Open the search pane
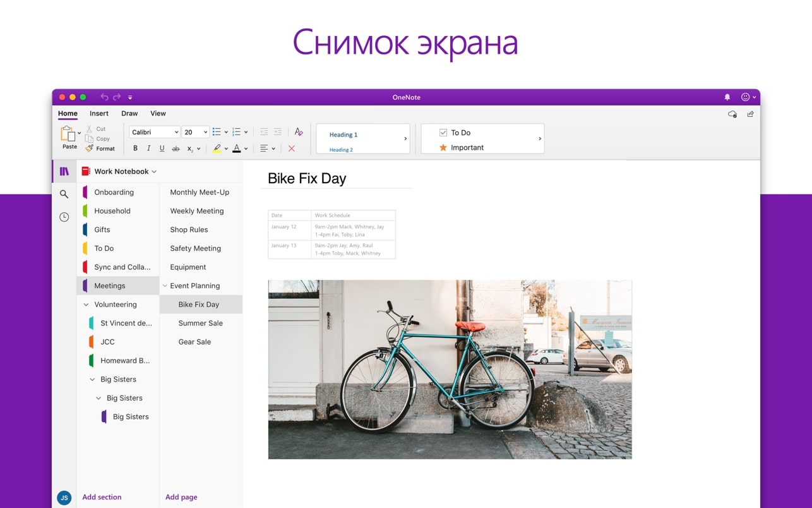Screen dimensions: 812x508 point(64,194)
